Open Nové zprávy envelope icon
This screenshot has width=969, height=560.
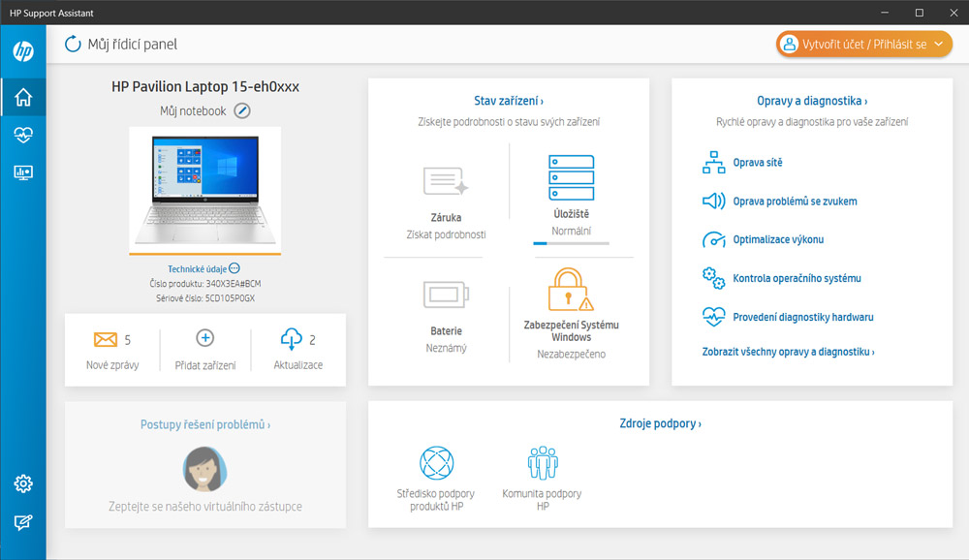(x=106, y=339)
